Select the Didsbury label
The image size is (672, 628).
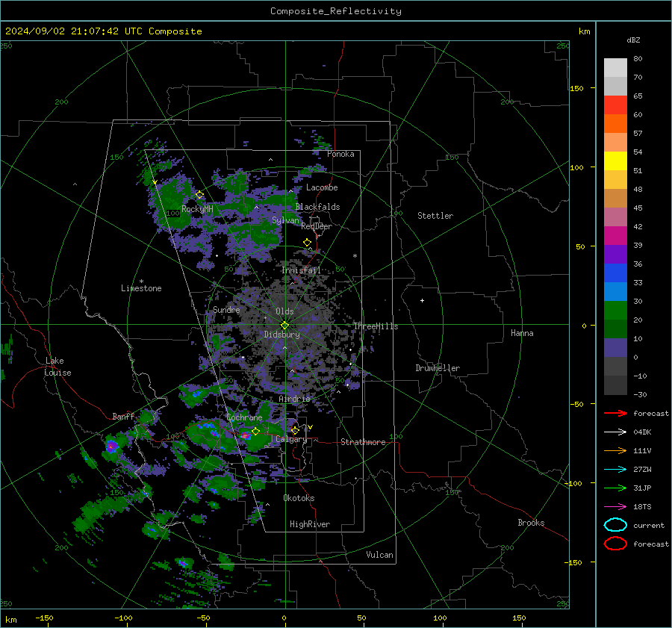pyautogui.click(x=281, y=335)
